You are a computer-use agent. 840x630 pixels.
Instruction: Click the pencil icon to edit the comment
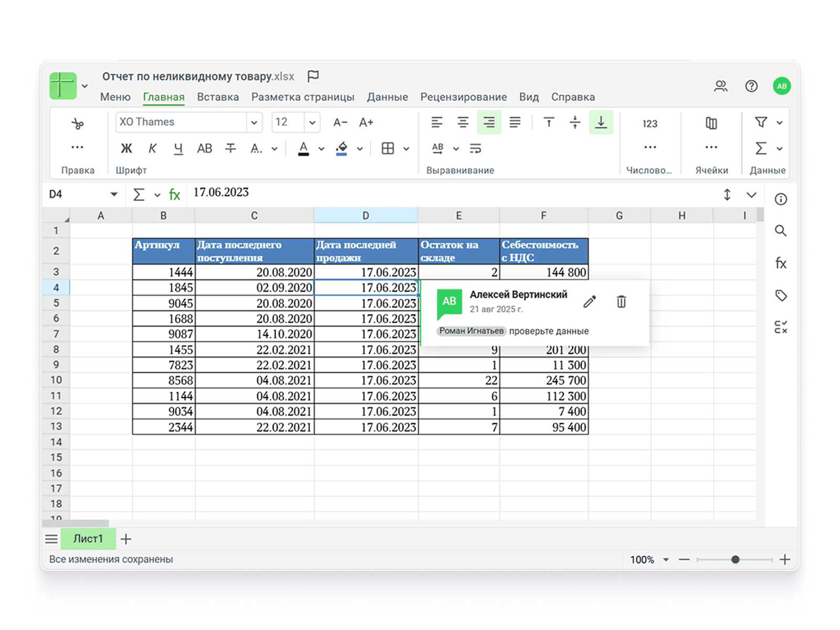590,301
